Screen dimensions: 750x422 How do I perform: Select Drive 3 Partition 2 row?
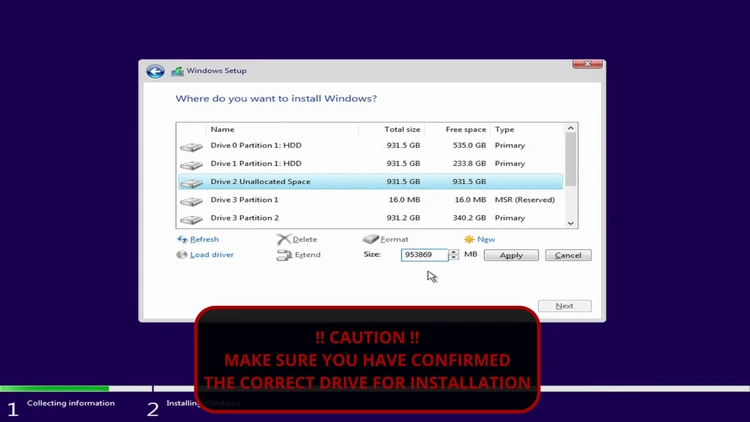[371, 218]
